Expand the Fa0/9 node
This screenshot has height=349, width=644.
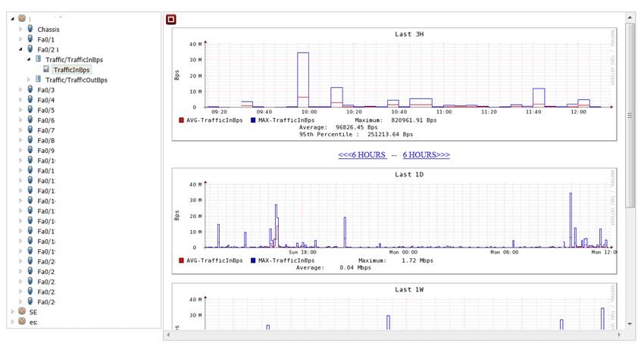(20, 151)
